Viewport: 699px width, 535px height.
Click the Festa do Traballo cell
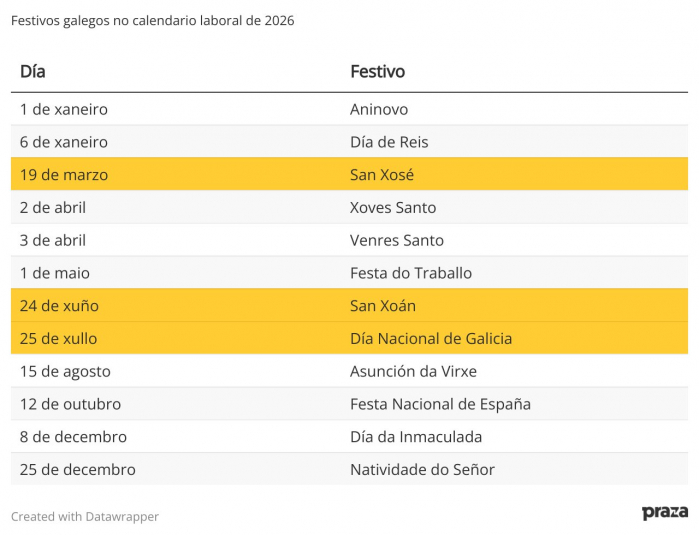pyautogui.click(x=411, y=273)
